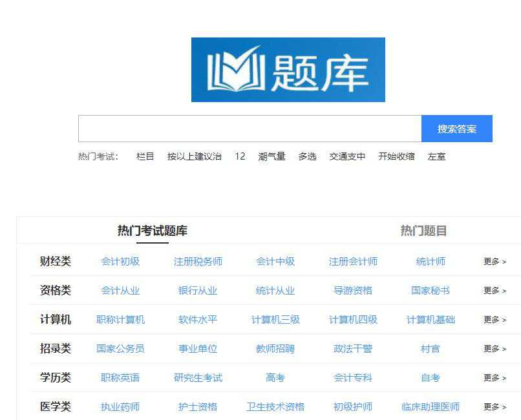Expand 更多 in the 财经类 row
Image resolution: width=521 pixels, height=420 pixels.
[x=494, y=262]
